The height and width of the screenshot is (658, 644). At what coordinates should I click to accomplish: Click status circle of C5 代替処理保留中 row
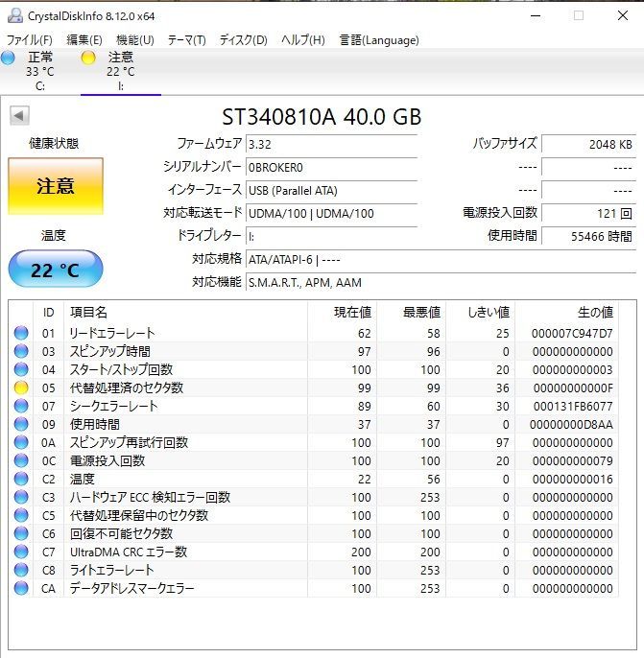coord(21,515)
